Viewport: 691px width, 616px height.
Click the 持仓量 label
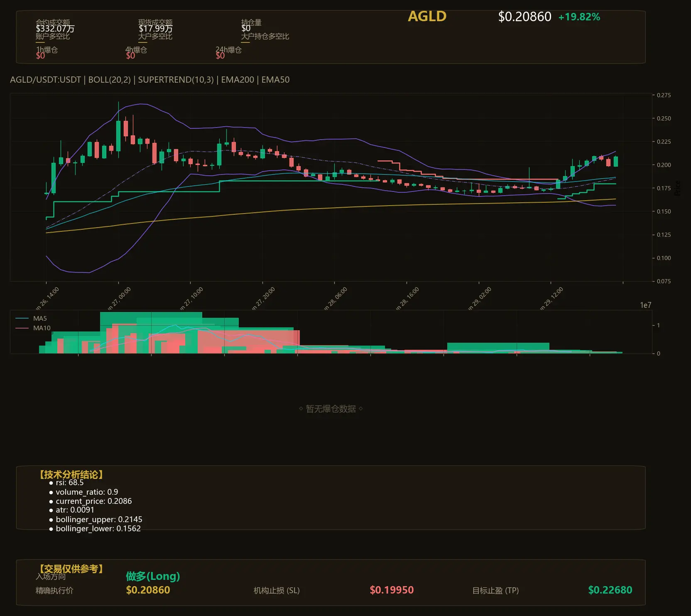click(x=251, y=22)
